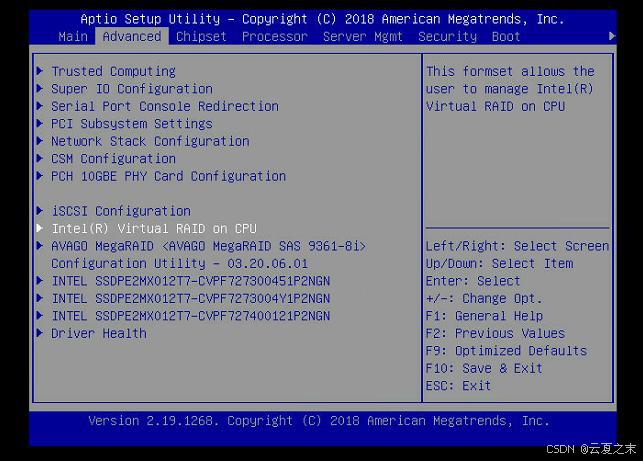Click the 'F10: Save & Exit' hint
The height and width of the screenshot is (461, 643).
(x=484, y=368)
